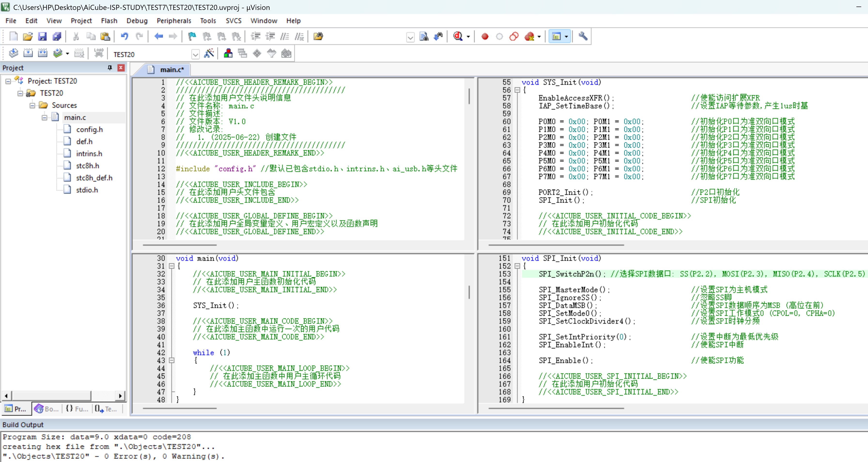This screenshot has width=868, height=462.
Task: Rebuild all target files icon
Action: point(43,53)
